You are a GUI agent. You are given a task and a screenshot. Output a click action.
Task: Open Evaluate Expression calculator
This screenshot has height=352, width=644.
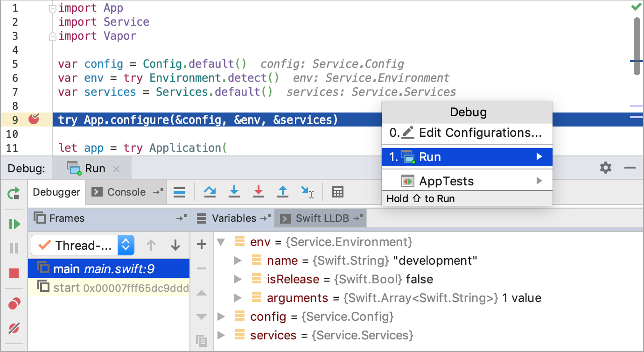coord(338,192)
